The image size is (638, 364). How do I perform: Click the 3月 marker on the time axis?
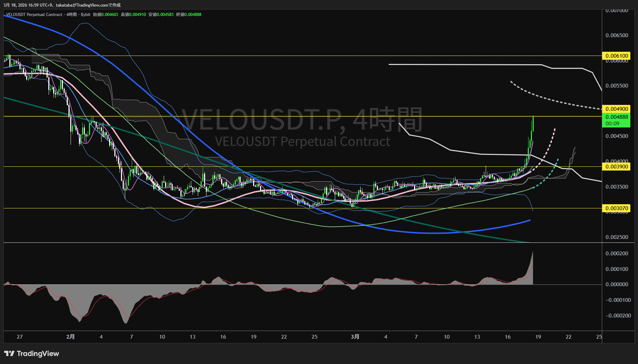pos(355,337)
